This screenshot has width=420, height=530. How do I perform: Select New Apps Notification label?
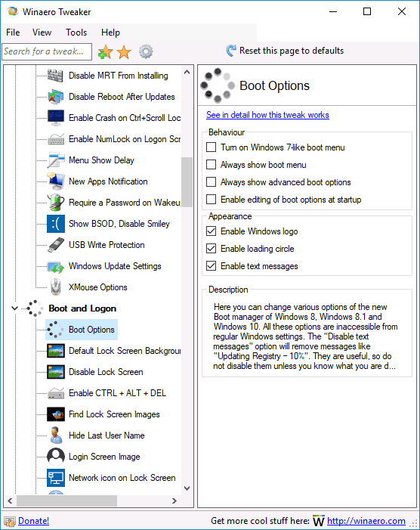tap(108, 181)
